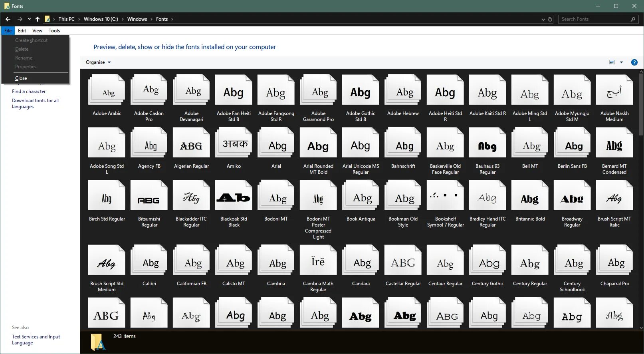Viewport: 644px width, 354px height.
Task: Click the vertical scrollbar thumb
Action: click(x=641, y=104)
